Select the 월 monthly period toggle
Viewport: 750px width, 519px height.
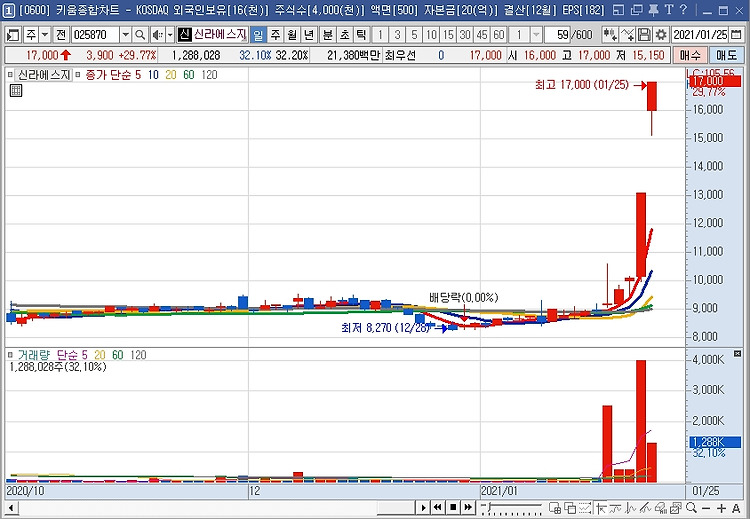292,34
